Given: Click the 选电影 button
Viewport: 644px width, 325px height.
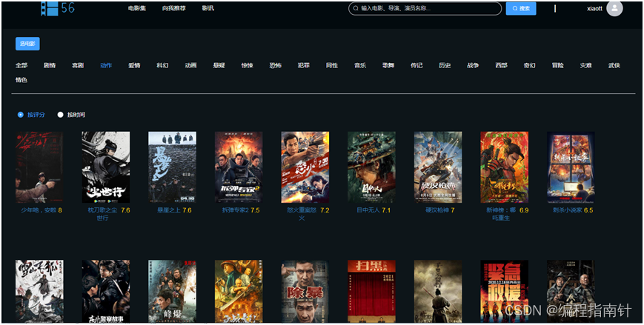Looking at the screenshot, I should (x=27, y=44).
